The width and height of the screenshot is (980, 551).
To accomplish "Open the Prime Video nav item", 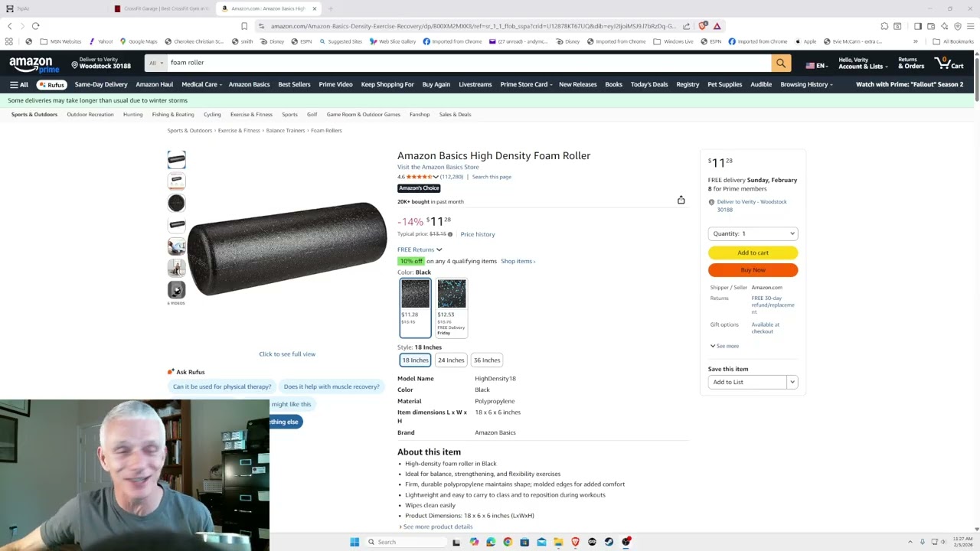I will [x=335, y=84].
